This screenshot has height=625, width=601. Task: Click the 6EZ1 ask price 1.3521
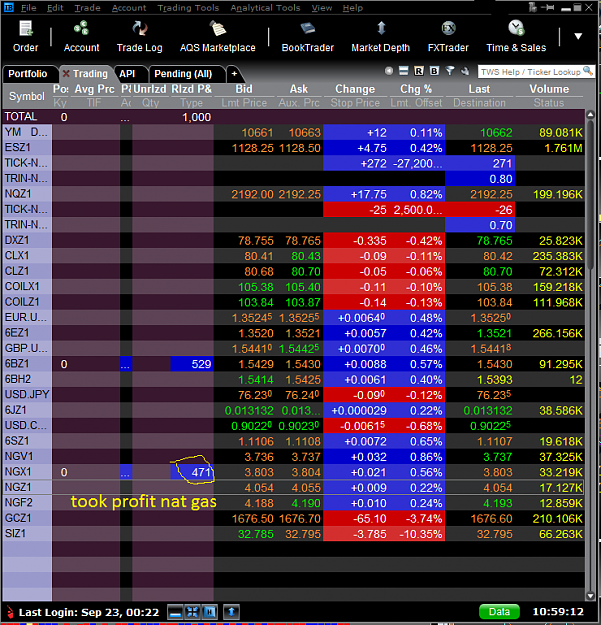click(x=303, y=333)
